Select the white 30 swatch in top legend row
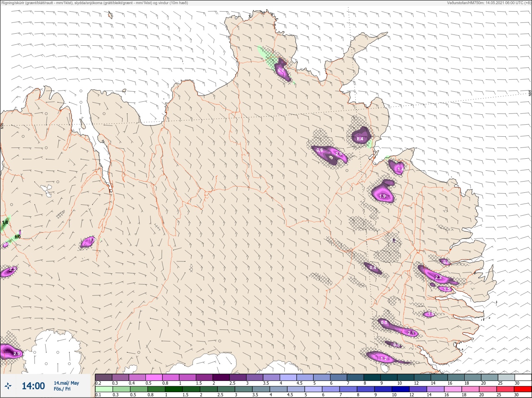Image resolution: width=532 pixels, height=398 pixels. click(522, 377)
